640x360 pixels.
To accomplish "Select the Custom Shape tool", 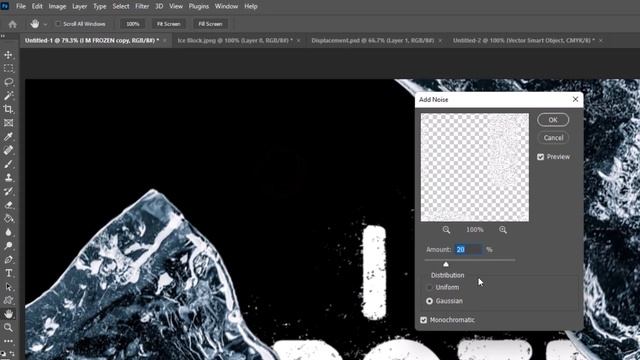I will click(8, 300).
